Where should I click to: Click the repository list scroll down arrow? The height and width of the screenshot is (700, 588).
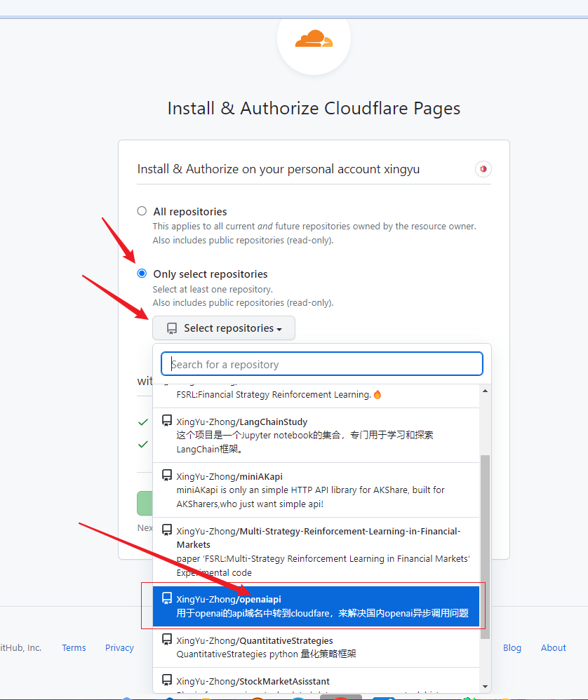pyautogui.click(x=486, y=687)
